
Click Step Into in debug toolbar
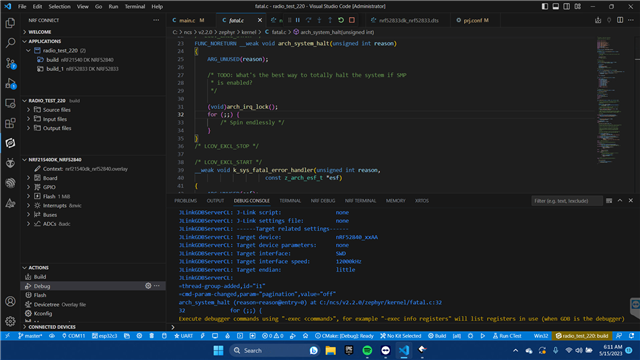319,20
